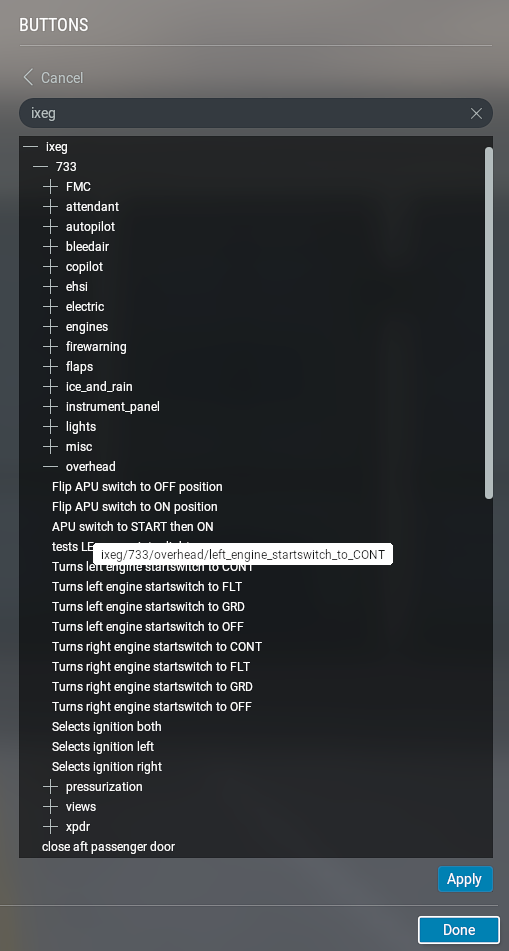Viewport: 509px width, 951px height.
Task: Click the Done button
Action: tap(459, 930)
